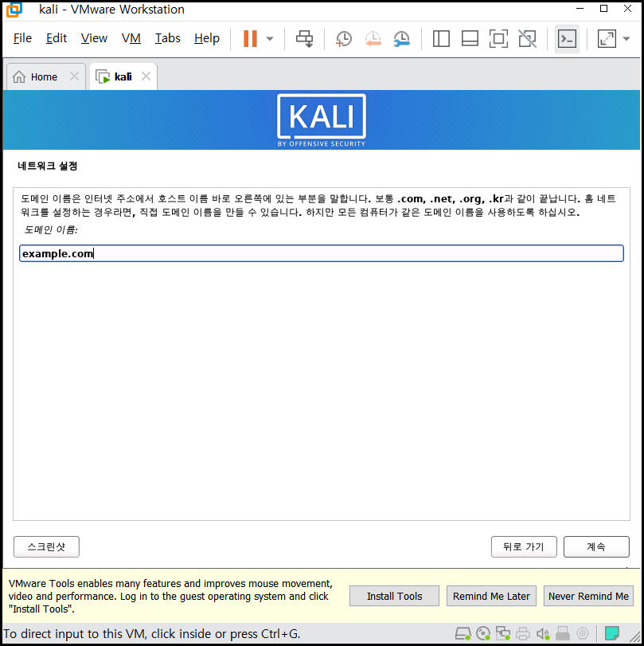This screenshot has width=644, height=646.
Task: Open the File menu
Action: [x=22, y=38]
